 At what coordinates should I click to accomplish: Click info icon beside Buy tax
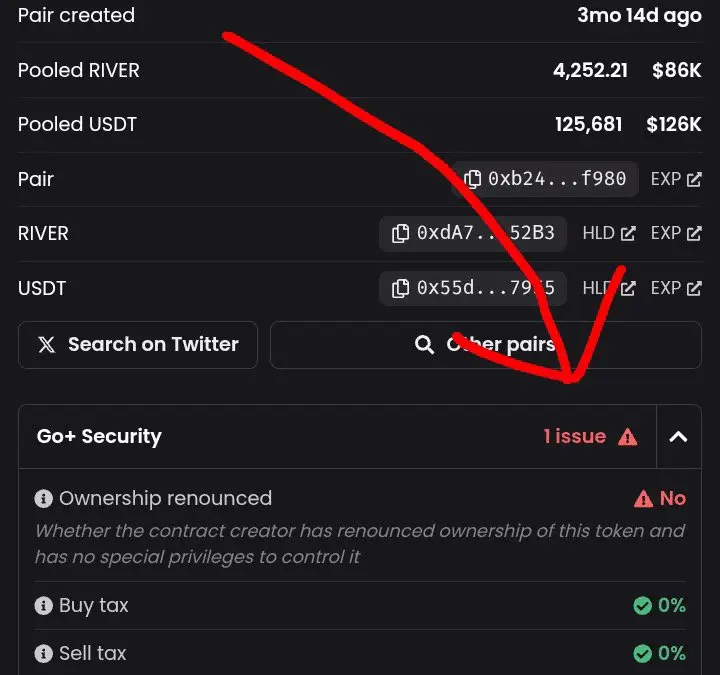(44, 605)
